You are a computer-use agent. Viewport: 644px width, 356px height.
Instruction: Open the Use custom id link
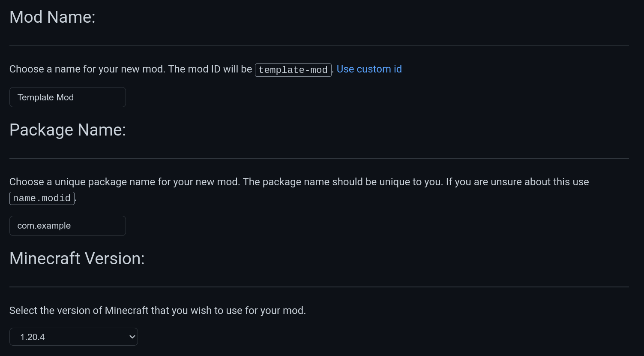point(369,69)
